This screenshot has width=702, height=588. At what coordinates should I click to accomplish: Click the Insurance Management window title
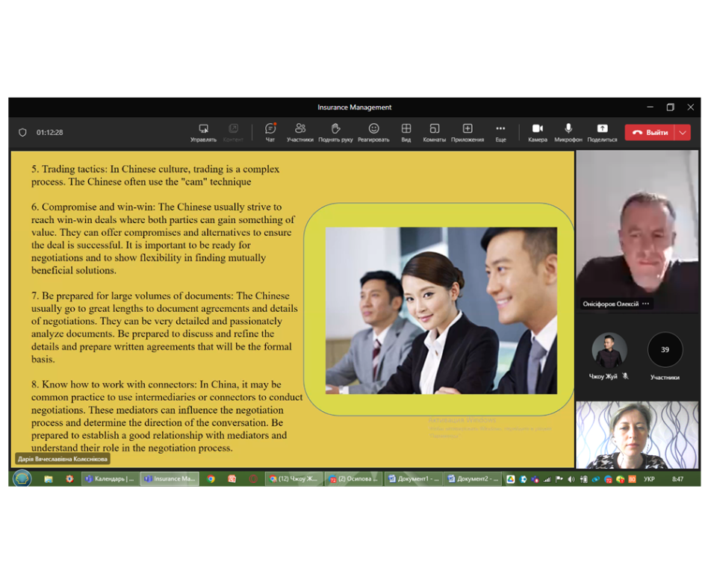tap(354, 107)
